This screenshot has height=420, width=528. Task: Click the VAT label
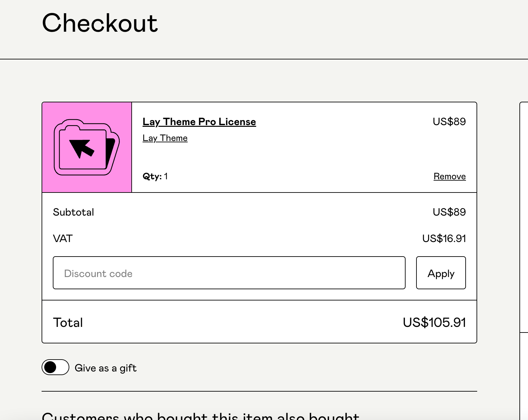63,238
